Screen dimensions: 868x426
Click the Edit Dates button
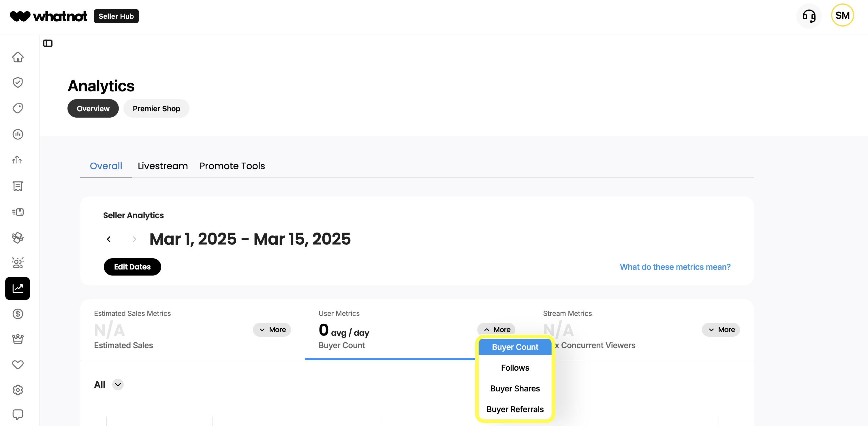132,267
